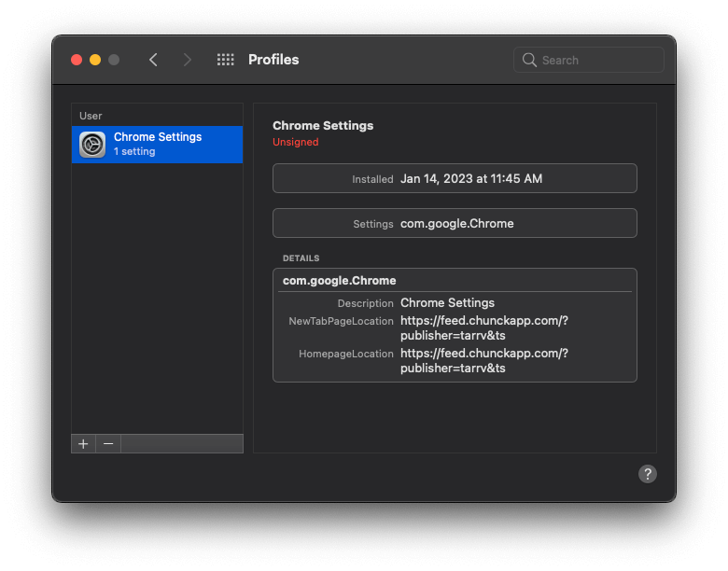Close the Profiles window (red button)
The width and height of the screenshot is (728, 571).
tap(77, 60)
